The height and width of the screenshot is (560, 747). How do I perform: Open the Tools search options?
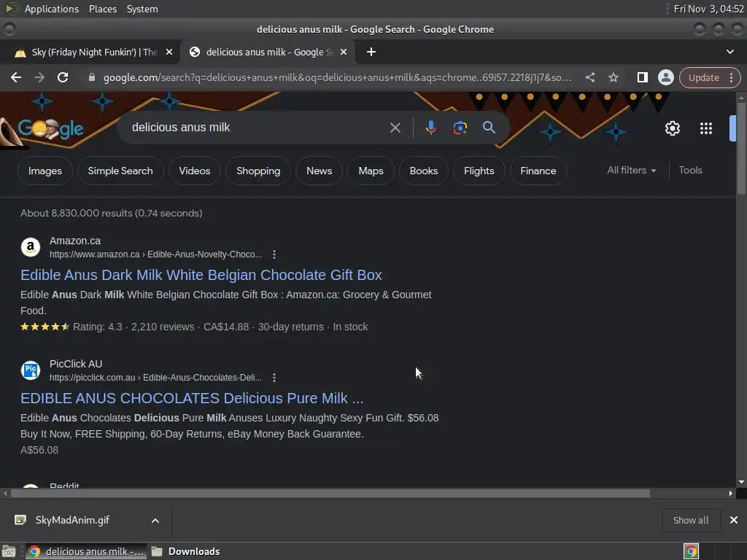690,170
